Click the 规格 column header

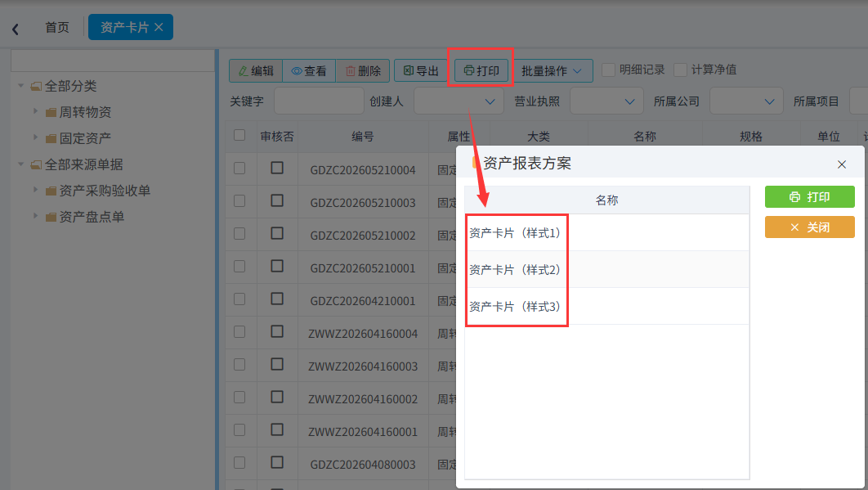[751, 137]
